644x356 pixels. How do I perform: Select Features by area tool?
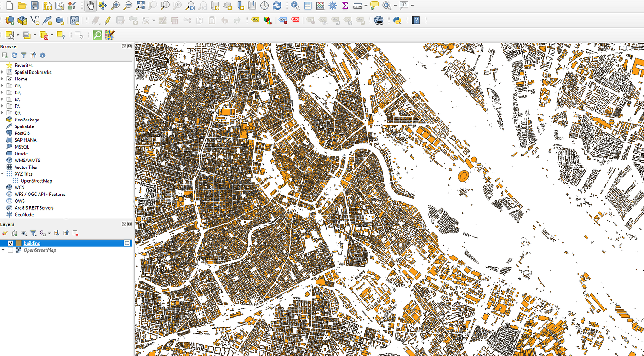[9, 34]
